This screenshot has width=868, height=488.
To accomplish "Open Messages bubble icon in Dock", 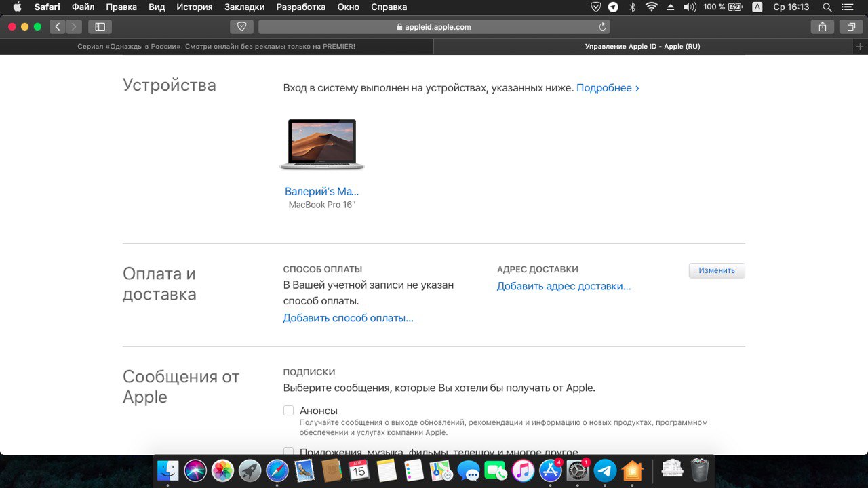I will [x=469, y=470].
